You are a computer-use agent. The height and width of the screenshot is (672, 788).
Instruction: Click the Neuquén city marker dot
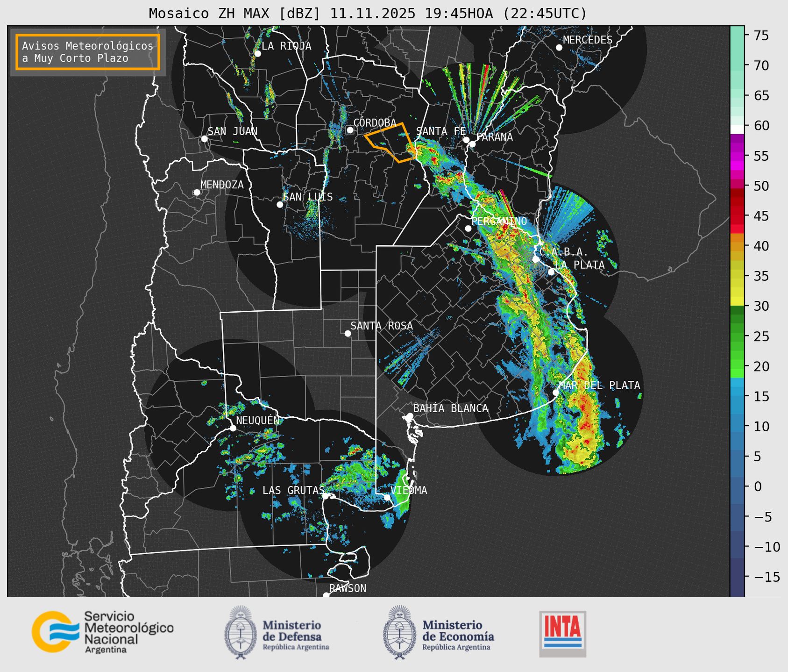tap(233, 428)
